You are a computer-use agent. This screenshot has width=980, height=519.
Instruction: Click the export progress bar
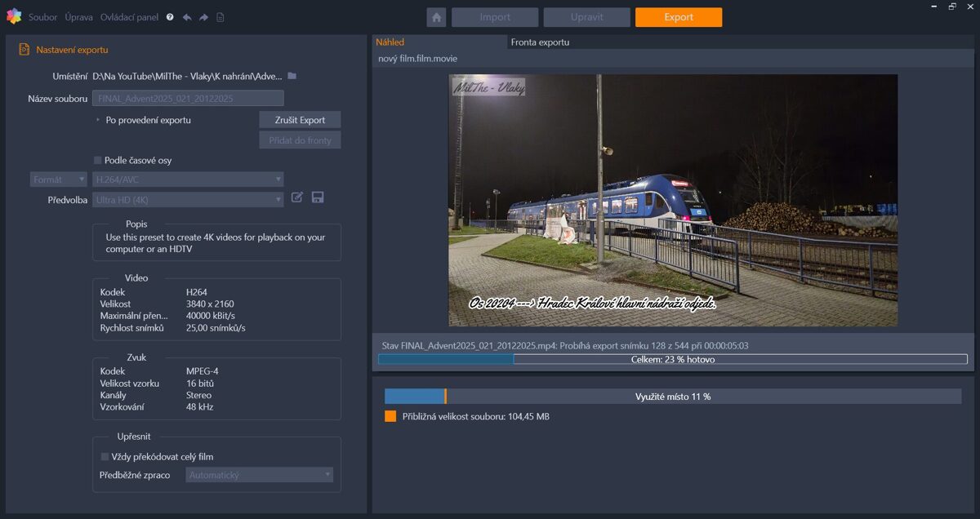[x=672, y=359]
